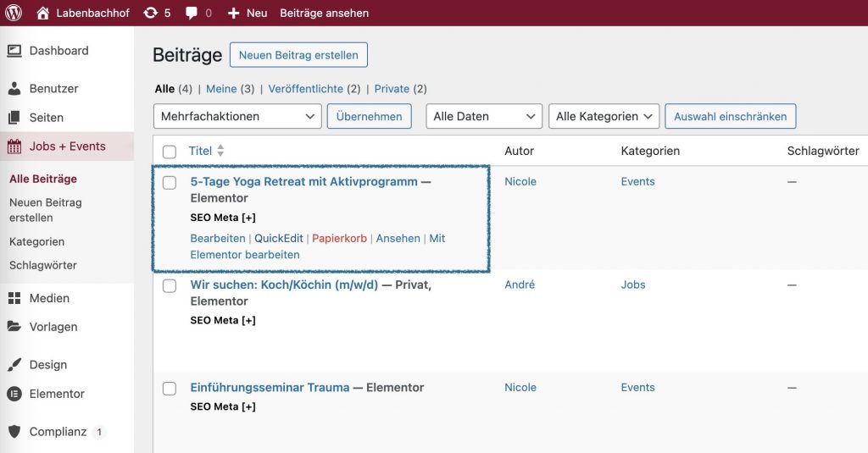Switch to the Veröffentlichte filter
The width and height of the screenshot is (868, 453).
(x=305, y=89)
